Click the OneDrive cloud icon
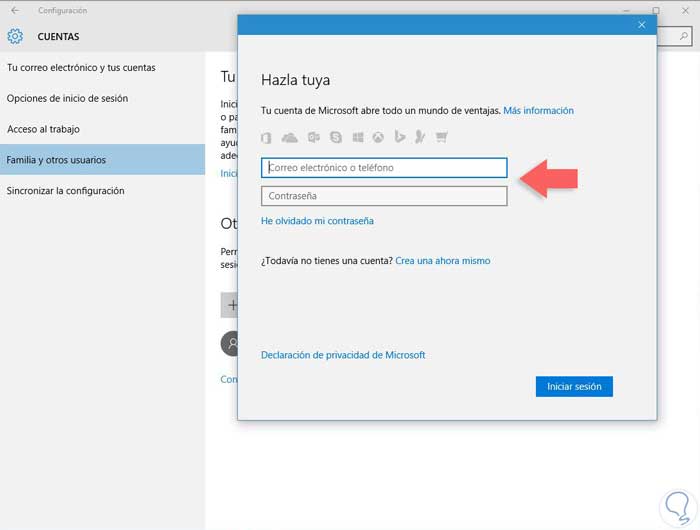This screenshot has height=530, width=700. [289, 138]
